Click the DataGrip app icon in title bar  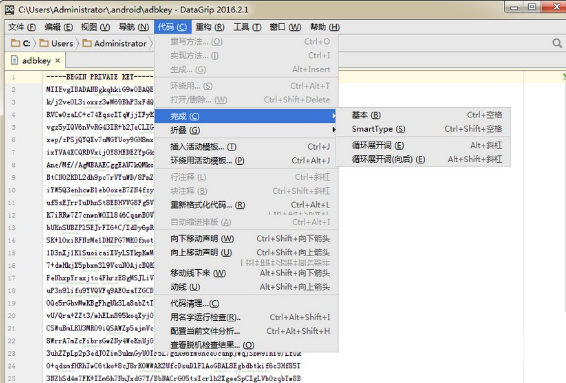tap(10, 9)
